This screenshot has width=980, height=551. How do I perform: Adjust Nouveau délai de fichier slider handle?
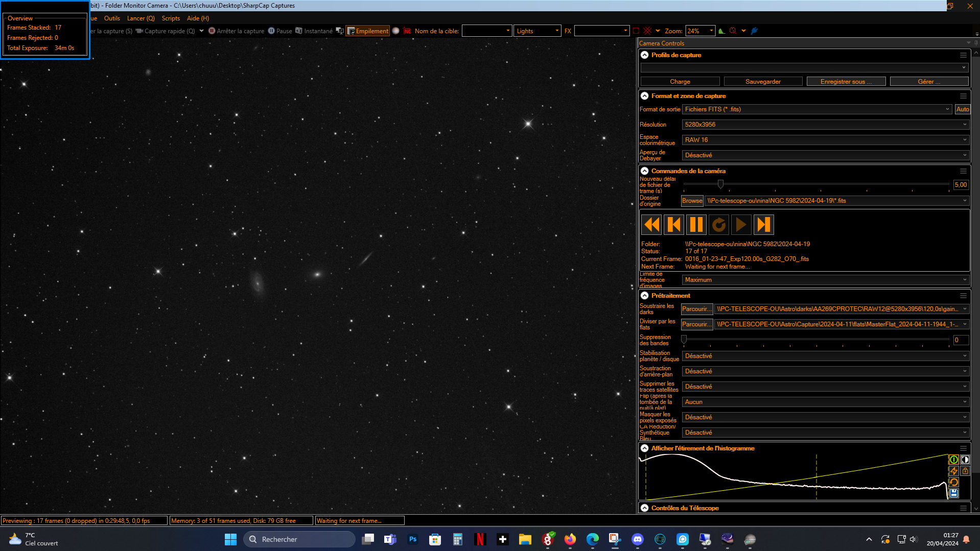click(720, 184)
